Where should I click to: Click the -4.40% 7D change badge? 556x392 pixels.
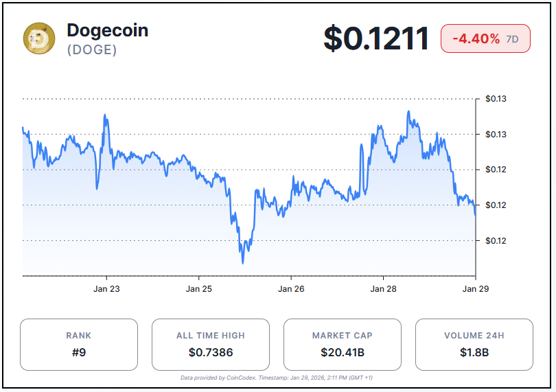coord(485,39)
